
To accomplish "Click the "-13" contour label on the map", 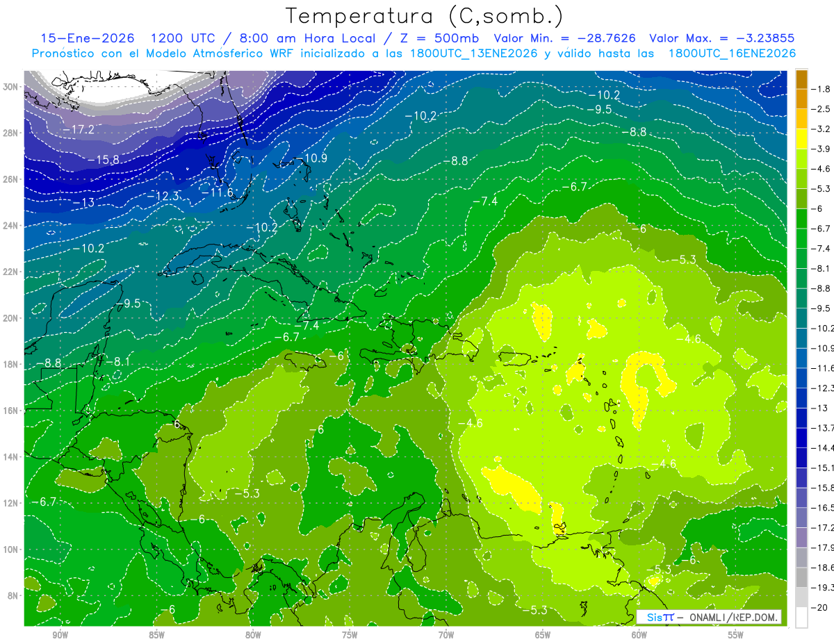I will pos(84,203).
